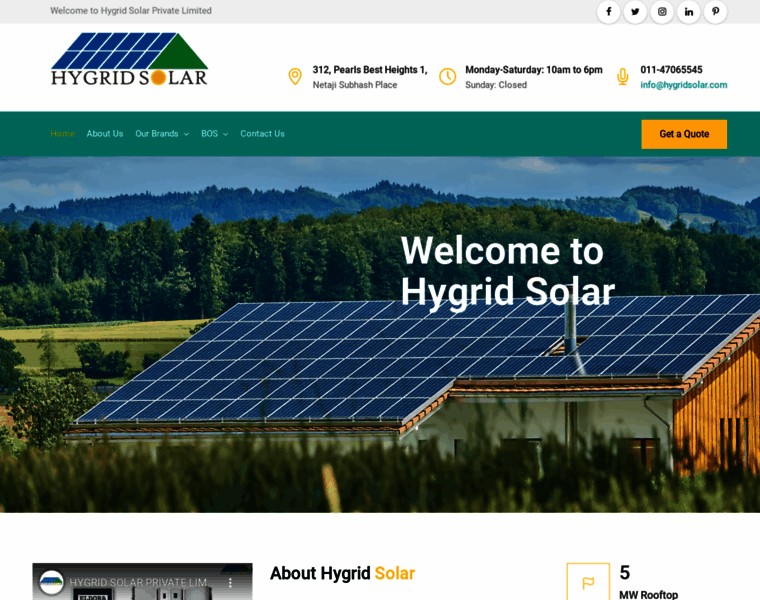Click the clock hours icon

[447, 77]
